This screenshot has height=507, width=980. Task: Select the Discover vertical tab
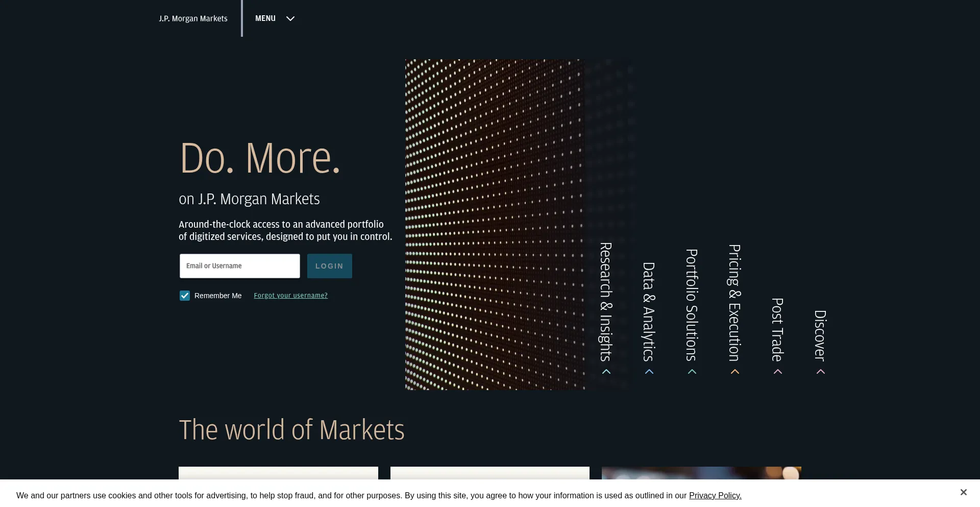point(820,335)
